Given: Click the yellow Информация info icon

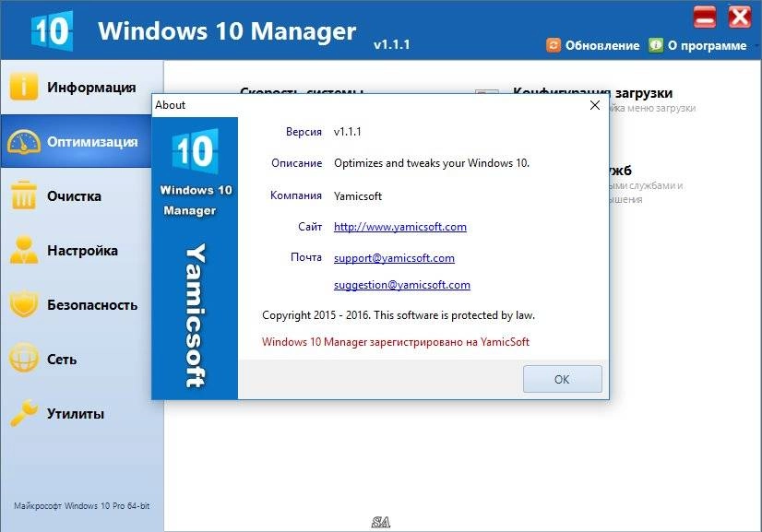Looking at the screenshot, I should coord(23,87).
